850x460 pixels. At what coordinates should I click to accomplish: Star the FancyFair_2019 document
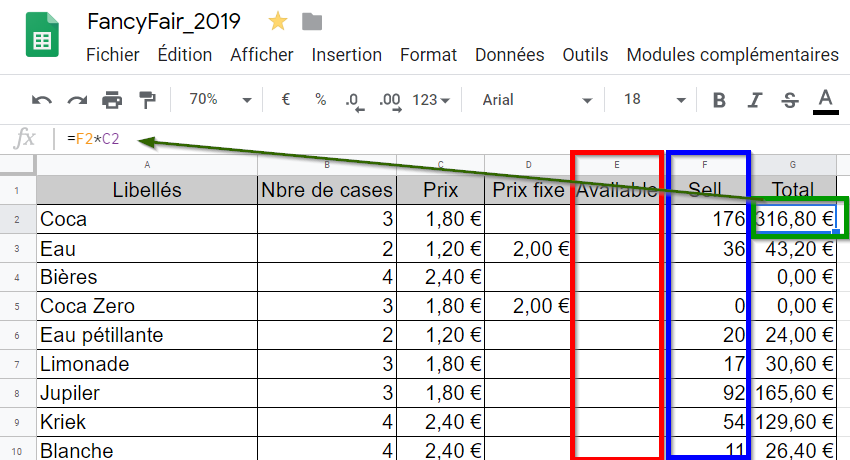click(276, 22)
